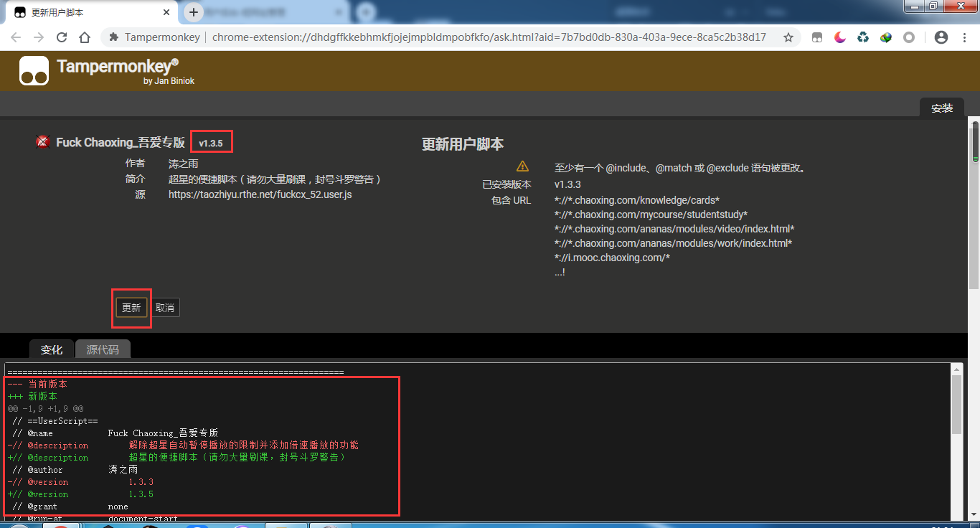Screen dimensions: 980x528
Task: Click the heading 更新用户脚本
Action: click(463, 144)
